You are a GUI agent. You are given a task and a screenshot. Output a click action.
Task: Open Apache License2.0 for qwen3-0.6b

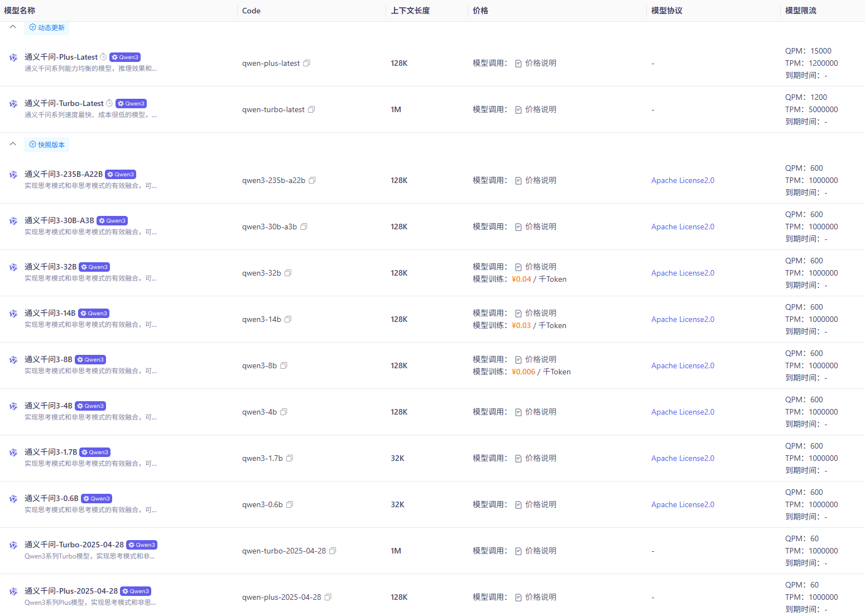coord(683,504)
